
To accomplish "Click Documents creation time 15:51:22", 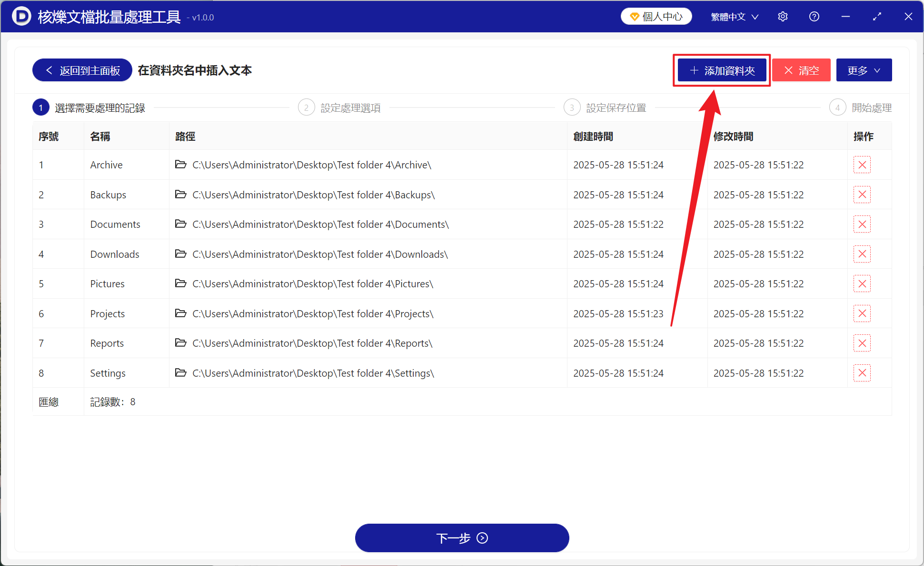I will pyautogui.click(x=618, y=224).
